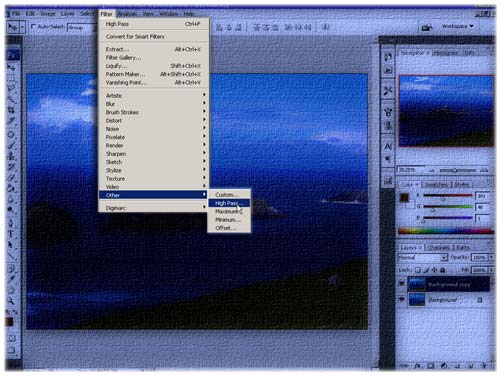Toggle lock all padlock icon
Viewport: 500px width, 375px height.
point(443,270)
